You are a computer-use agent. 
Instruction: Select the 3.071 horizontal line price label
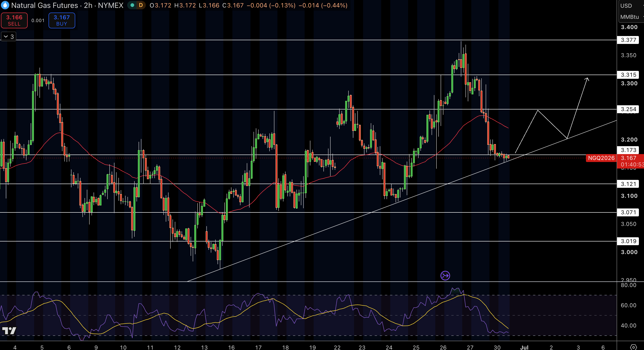pos(628,212)
